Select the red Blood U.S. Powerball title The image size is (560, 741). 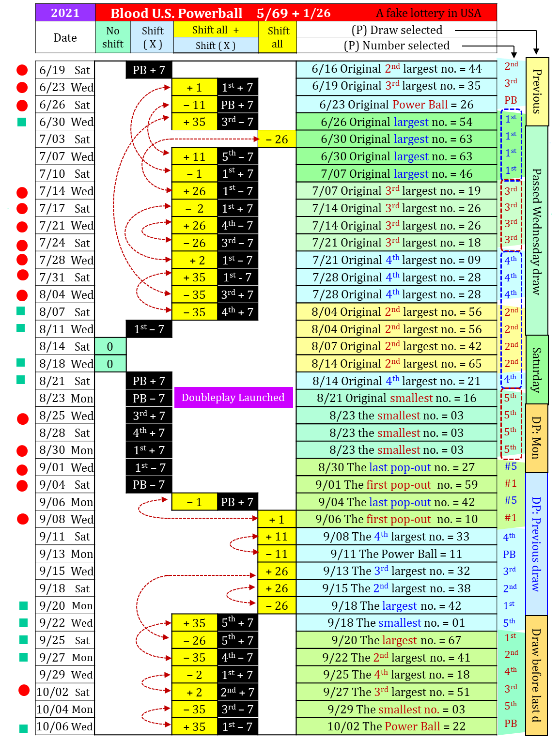click(x=176, y=13)
